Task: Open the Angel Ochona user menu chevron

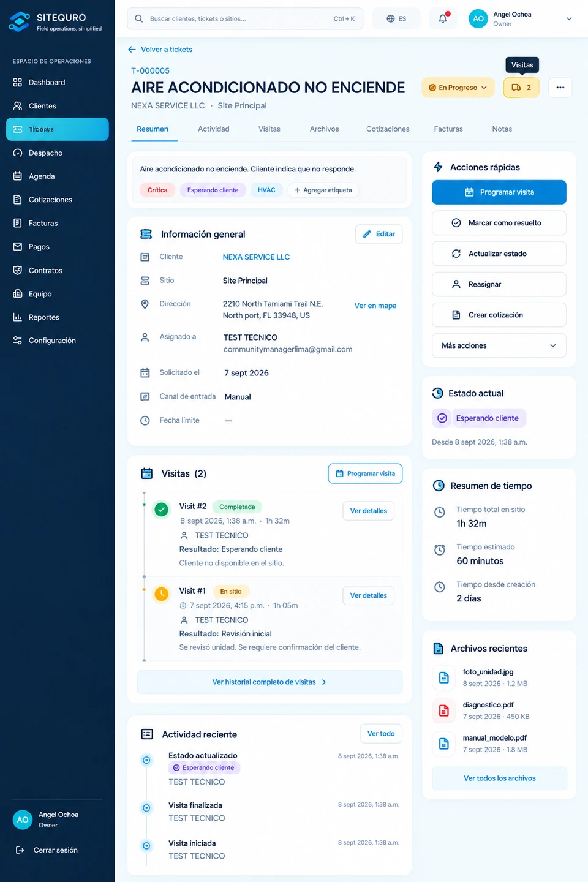Action: click(569, 19)
